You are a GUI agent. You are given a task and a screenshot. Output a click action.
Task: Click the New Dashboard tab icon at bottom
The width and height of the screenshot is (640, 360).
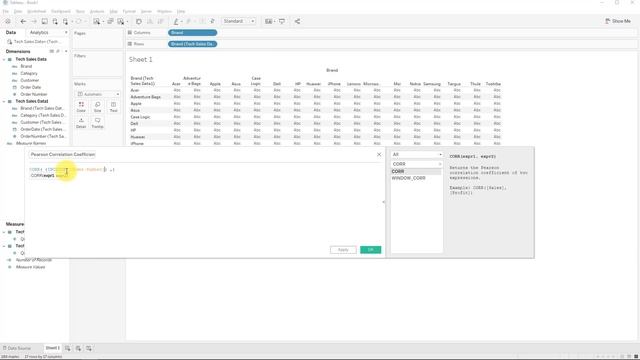point(78,348)
